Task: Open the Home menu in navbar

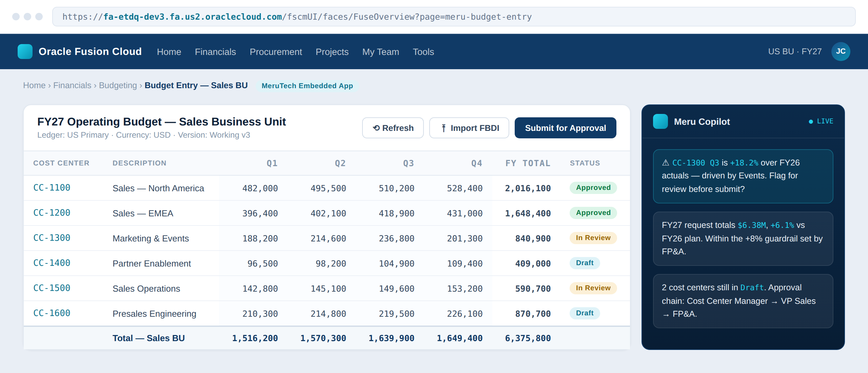Action: click(x=169, y=52)
